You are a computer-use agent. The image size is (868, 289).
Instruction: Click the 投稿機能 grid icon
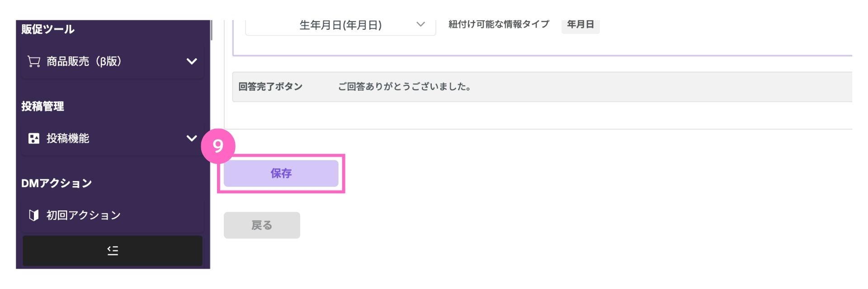pos(34,138)
